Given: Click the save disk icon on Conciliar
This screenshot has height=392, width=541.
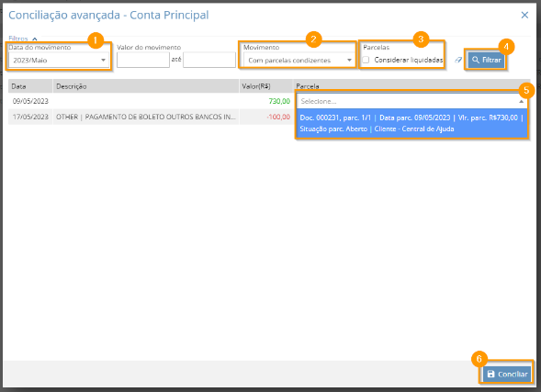Looking at the screenshot, I should [491, 374].
